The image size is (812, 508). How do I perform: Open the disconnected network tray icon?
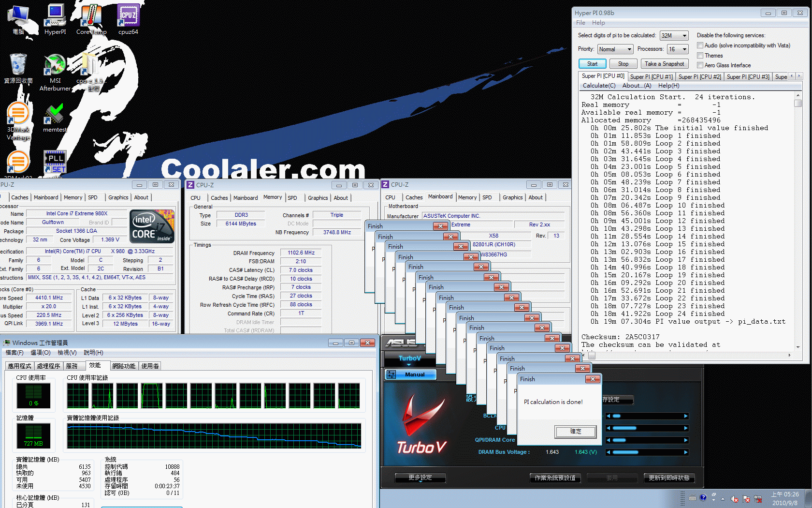758,499
